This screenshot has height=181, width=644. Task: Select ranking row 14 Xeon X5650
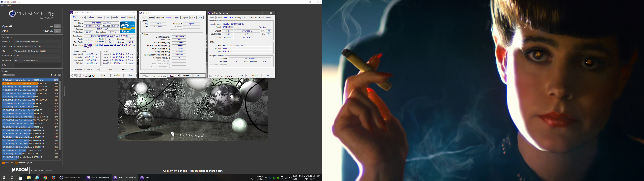pos(31,124)
